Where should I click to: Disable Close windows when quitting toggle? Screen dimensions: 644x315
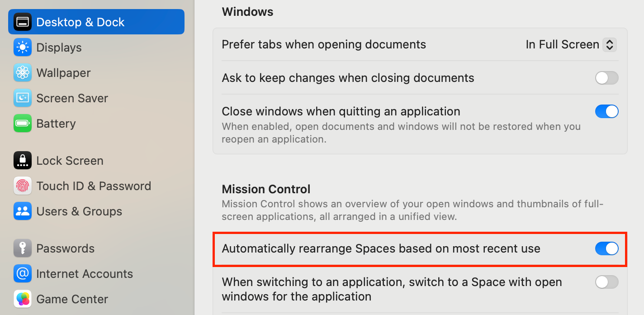pyautogui.click(x=606, y=111)
